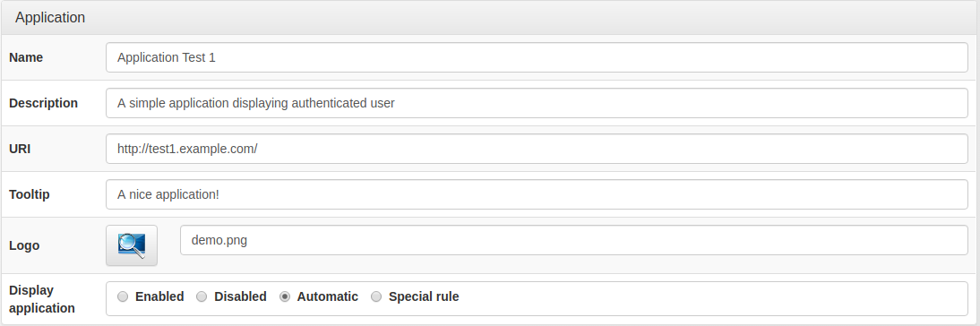Click the demo.png logo filename field

pyautogui.click(x=573, y=240)
